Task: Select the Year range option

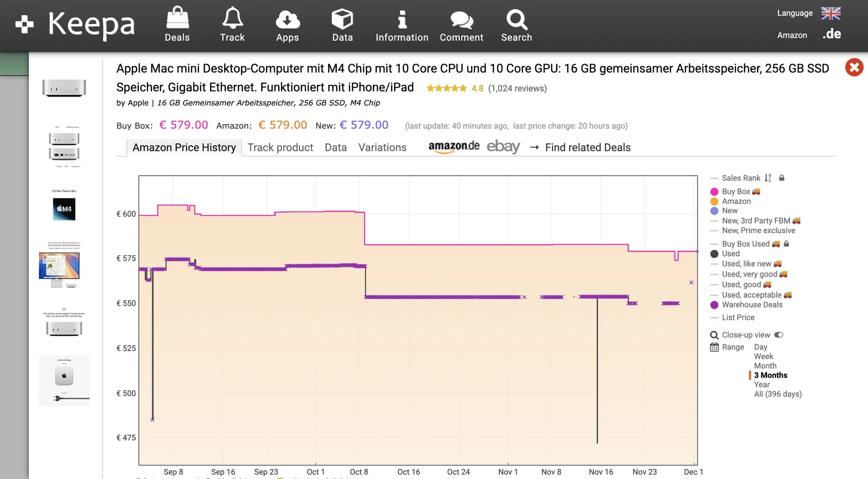Action: (762, 385)
